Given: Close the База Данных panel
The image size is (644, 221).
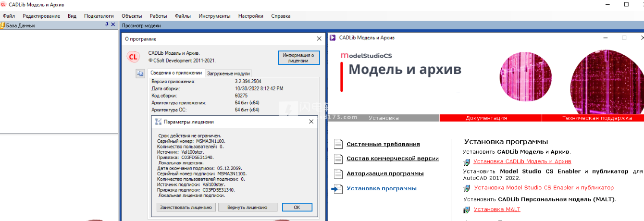Looking at the screenshot, I should click(x=113, y=25).
